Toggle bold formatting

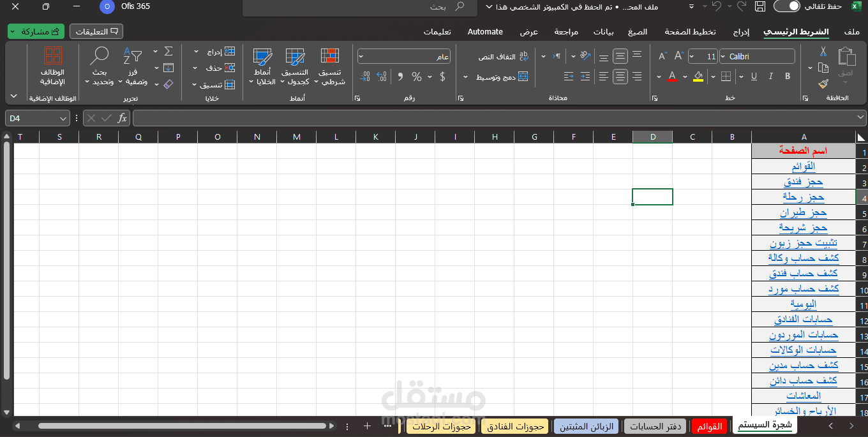click(x=788, y=77)
